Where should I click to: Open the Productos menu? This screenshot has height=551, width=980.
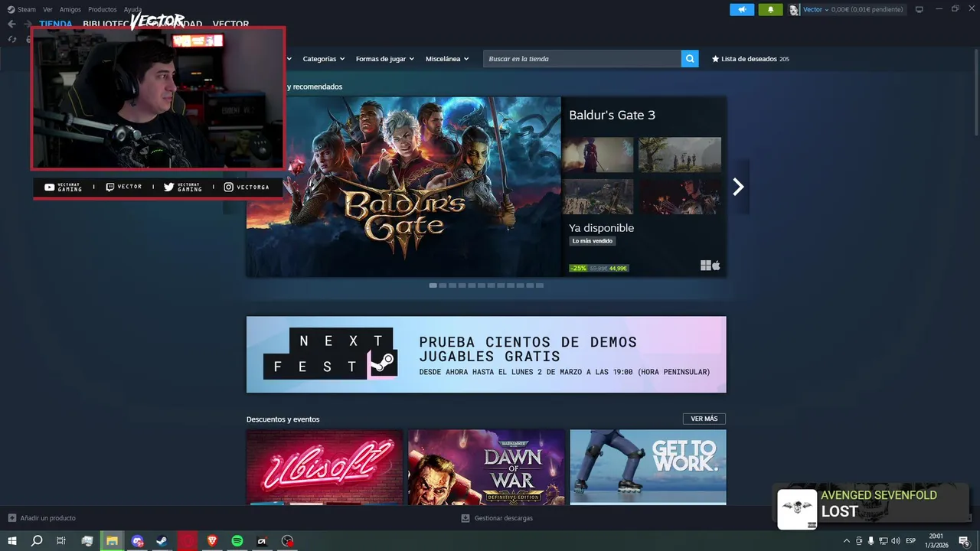click(103, 9)
